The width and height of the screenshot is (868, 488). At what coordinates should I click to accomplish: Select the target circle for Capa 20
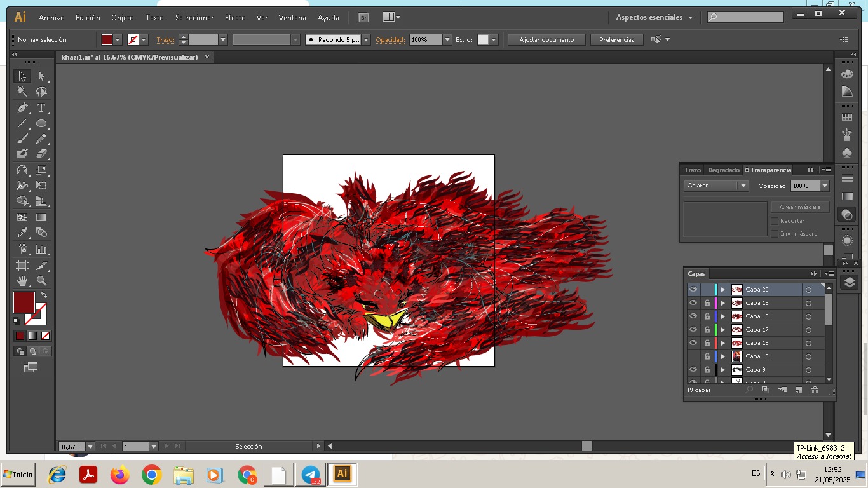pyautogui.click(x=808, y=290)
